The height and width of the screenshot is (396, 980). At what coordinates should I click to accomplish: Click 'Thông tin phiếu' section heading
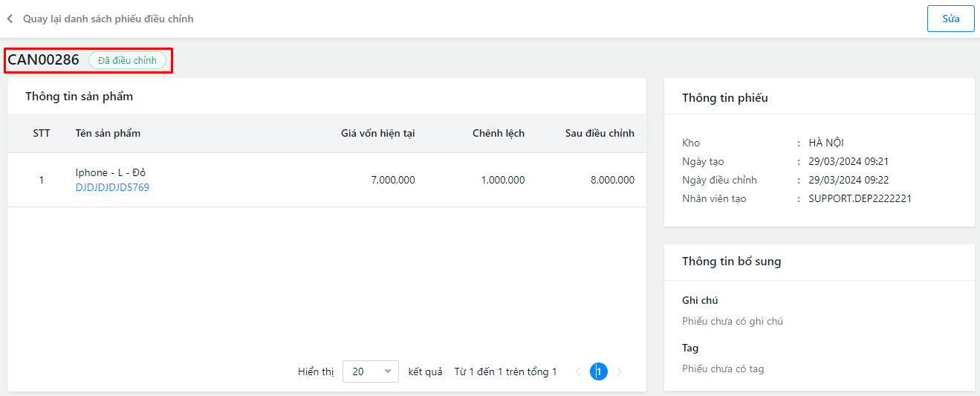(x=725, y=98)
